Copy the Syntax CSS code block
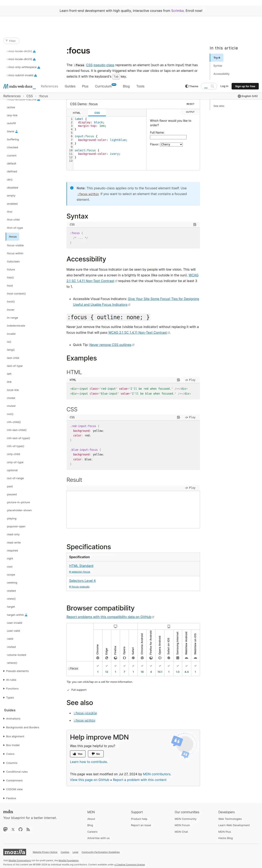Image resolution: width=262 pixels, height=868 pixels. pos(195,224)
